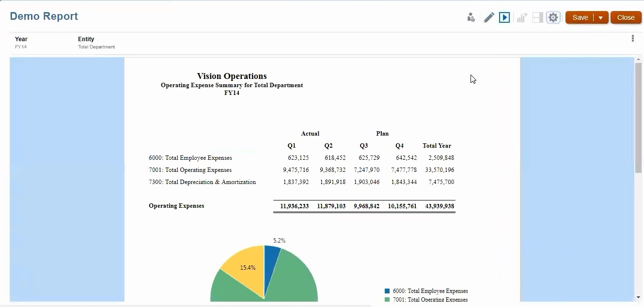
Task: Select the page setup door icon
Action: (537, 17)
